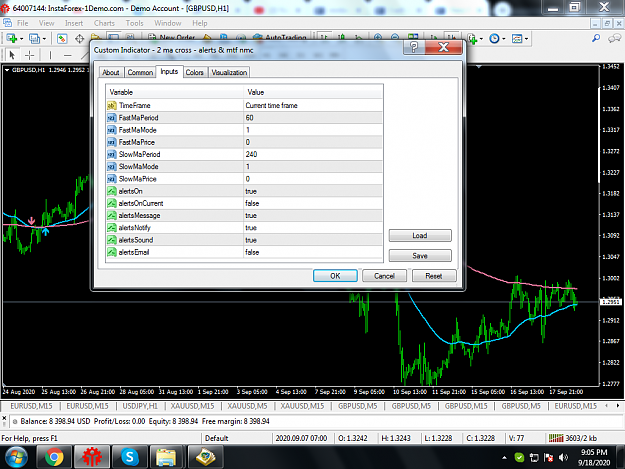The width and height of the screenshot is (625, 469).
Task: Switch to the Visualization tab
Action: point(229,73)
